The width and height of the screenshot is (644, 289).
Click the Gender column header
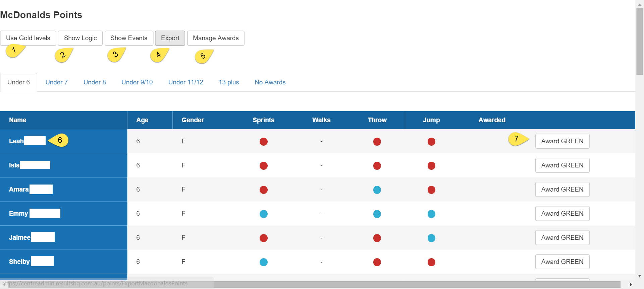(193, 120)
